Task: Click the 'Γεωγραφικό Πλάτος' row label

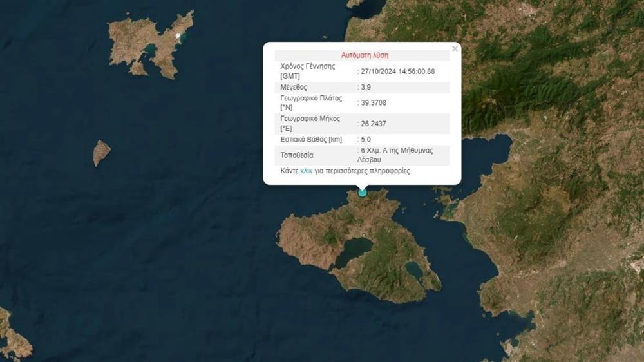Action: tap(310, 99)
